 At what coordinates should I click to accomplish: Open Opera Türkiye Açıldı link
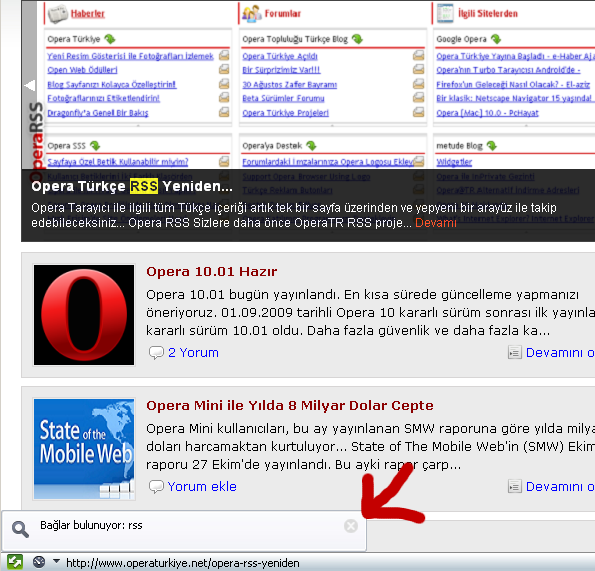tap(280, 56)
